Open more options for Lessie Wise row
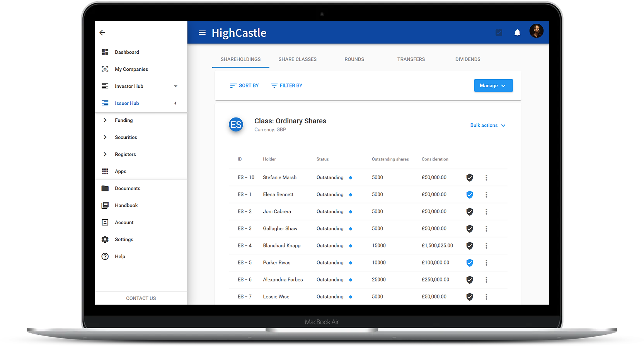The height and width of the screenshot is (346, 644). point(486,297)
